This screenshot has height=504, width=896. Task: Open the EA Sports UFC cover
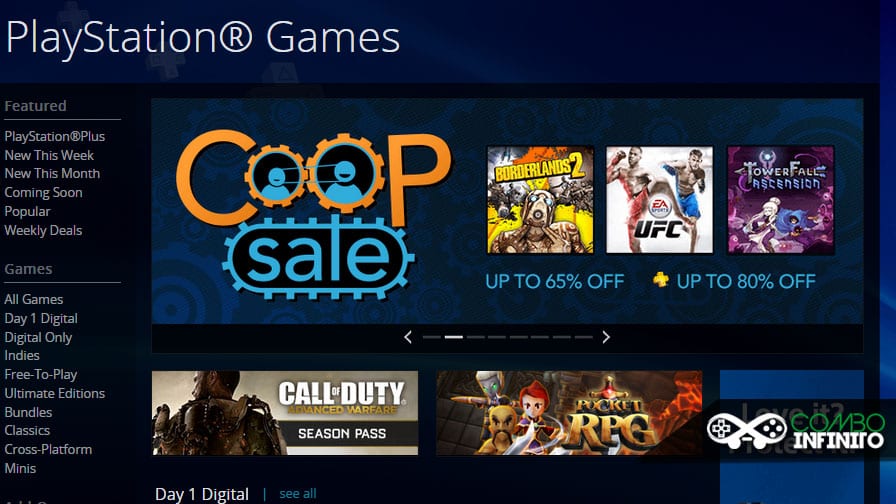659,199
